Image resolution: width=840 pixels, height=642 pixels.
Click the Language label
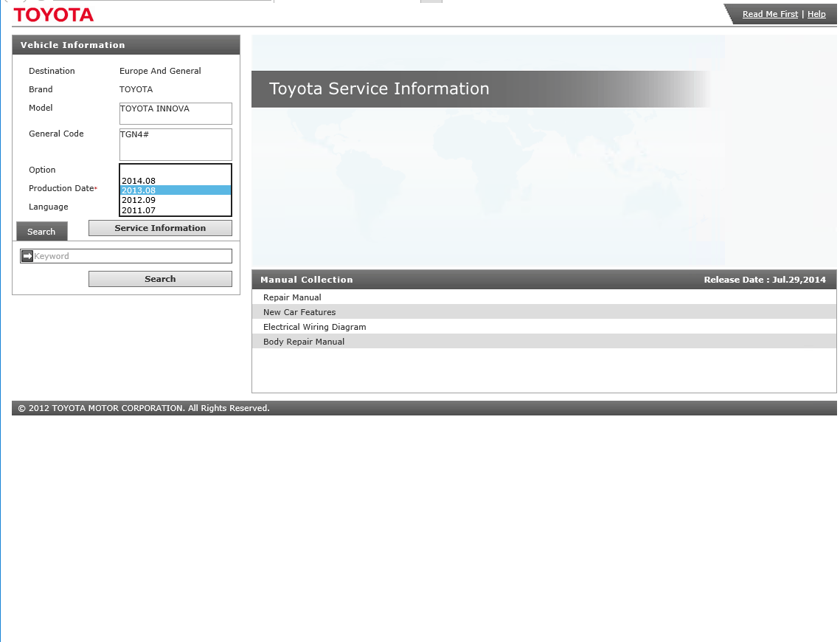point(48,207)
